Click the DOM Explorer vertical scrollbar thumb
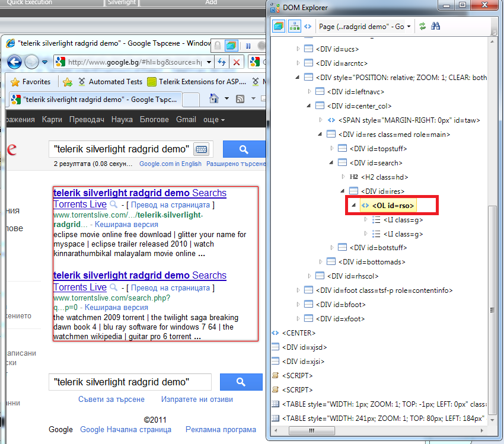Screen dimensions: 504x444 click(492, 309)
